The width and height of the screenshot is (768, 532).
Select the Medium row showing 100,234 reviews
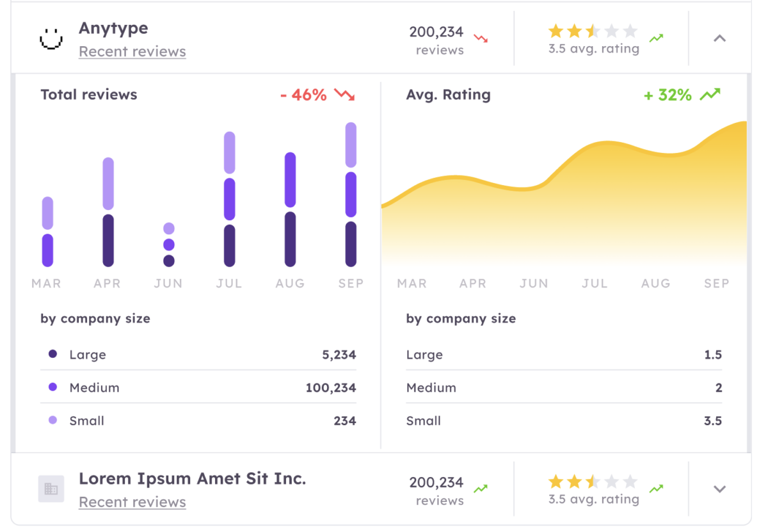pyautogui.click(x=198, y=388)
